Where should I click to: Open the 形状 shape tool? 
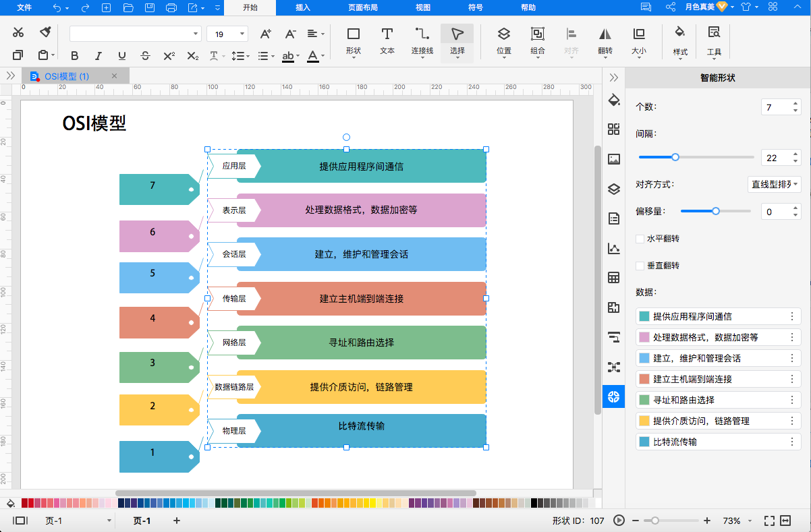pyautogui.click(x=353, y=41)
